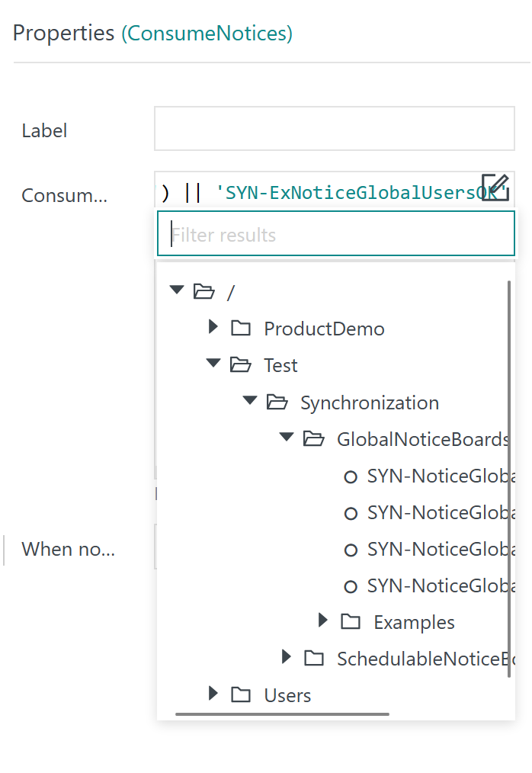Select the last SYN-NoticeGlobal board circle
The height and width of the screenshot is (773, 532).
pyautogui.click(x=351, y=586)
